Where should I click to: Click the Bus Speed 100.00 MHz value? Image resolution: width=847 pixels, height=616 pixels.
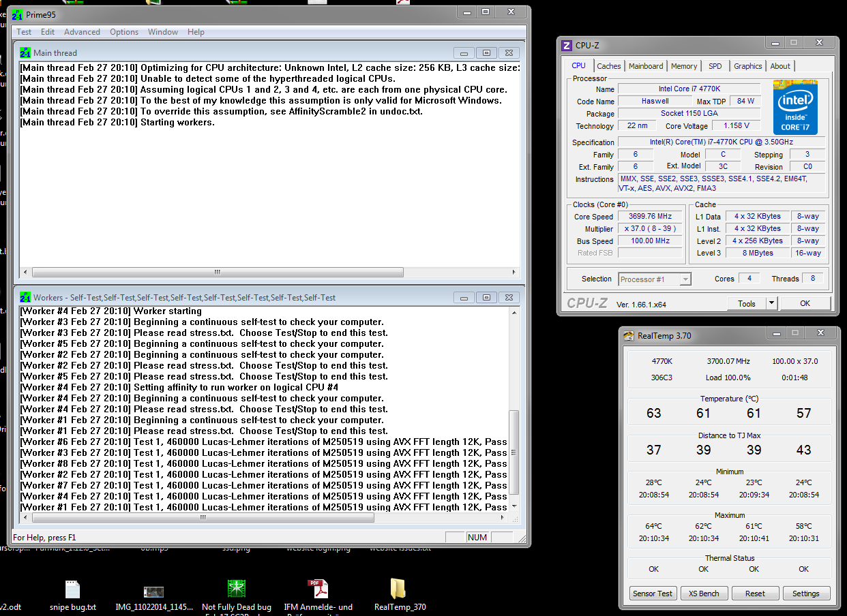coord(651,241)
